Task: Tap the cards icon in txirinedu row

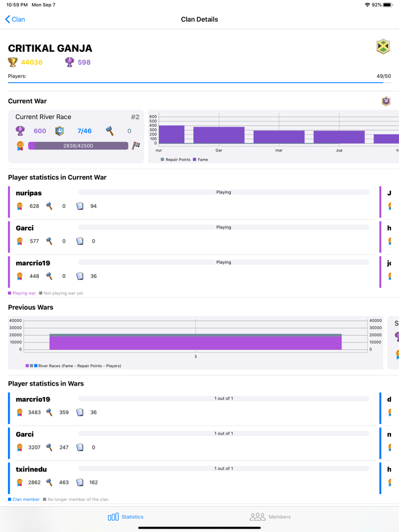Action: (80, 482)
